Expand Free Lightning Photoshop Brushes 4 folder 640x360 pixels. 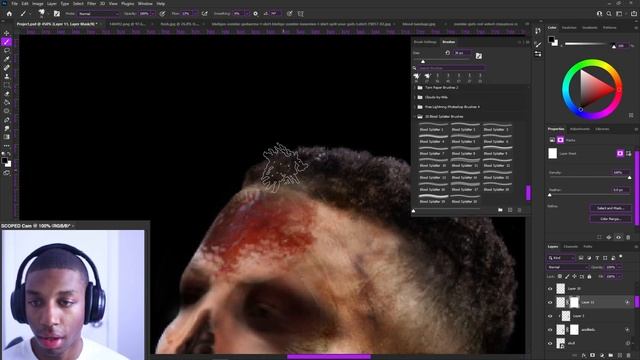click(x=415, y=107)
